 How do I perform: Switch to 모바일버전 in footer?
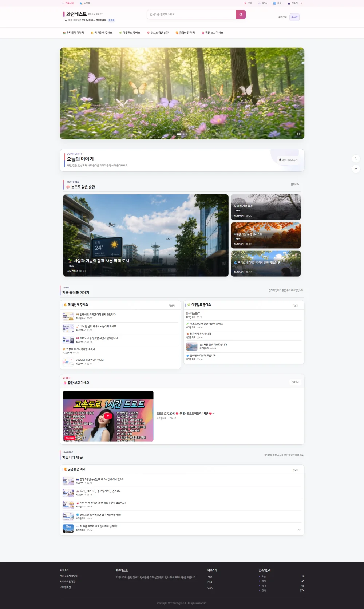(65, 587)
